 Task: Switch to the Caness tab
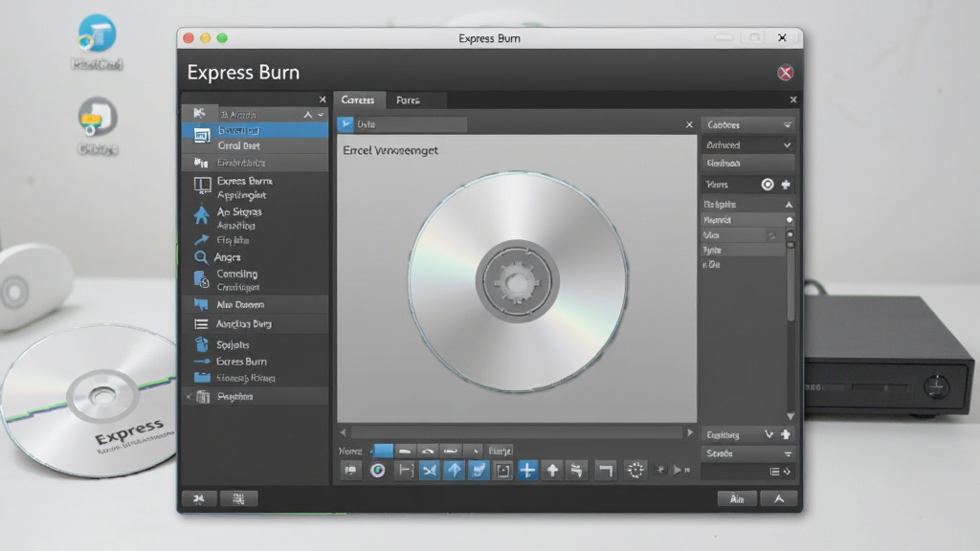pyautogui.click(x=358, y=99)
